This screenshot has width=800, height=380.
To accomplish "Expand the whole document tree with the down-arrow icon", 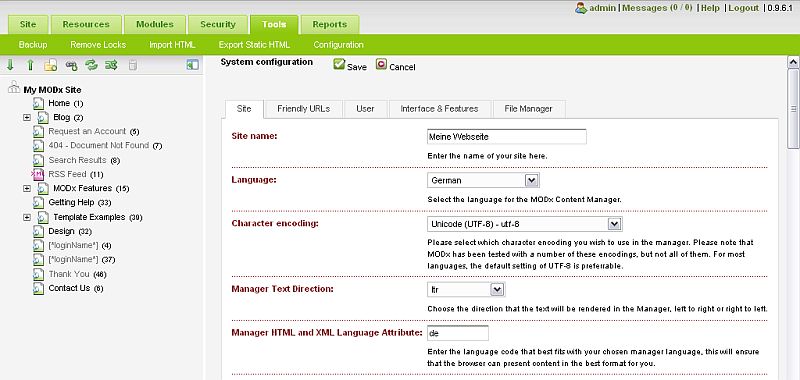I will pos(10,65).
